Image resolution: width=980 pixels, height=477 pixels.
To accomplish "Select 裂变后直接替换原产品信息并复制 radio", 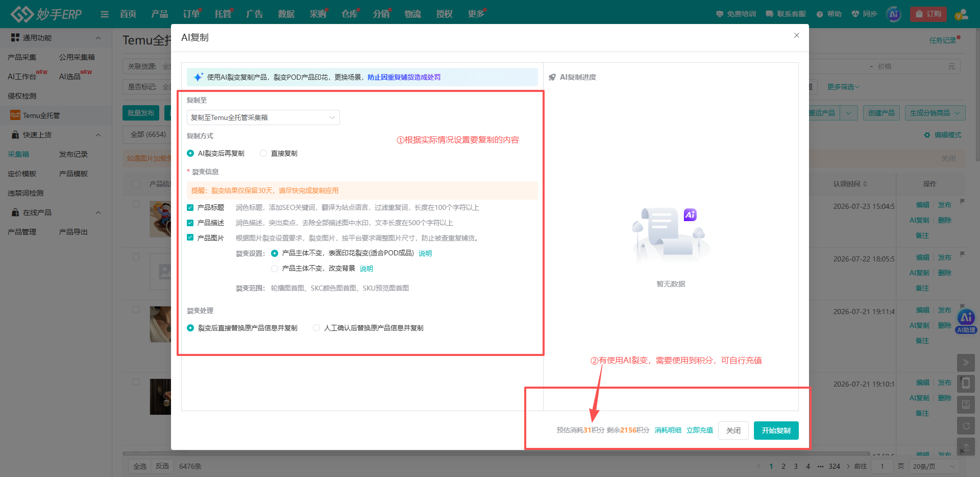I will click(190, 328).
